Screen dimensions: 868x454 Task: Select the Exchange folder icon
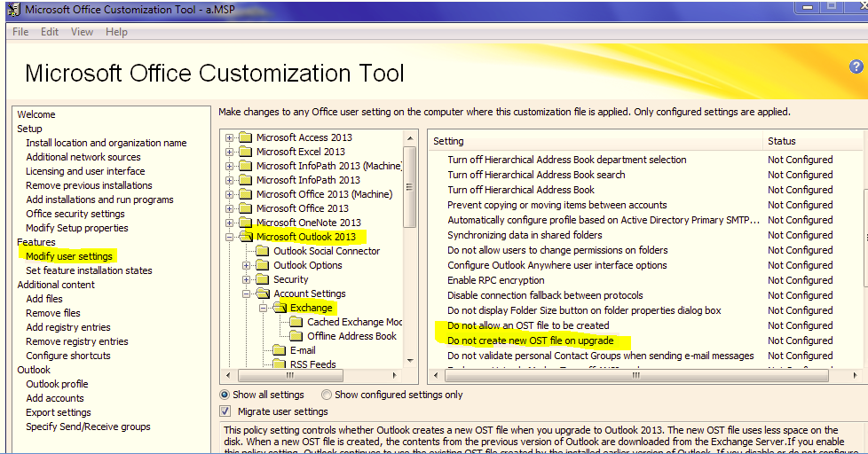[x=280, y=308]
